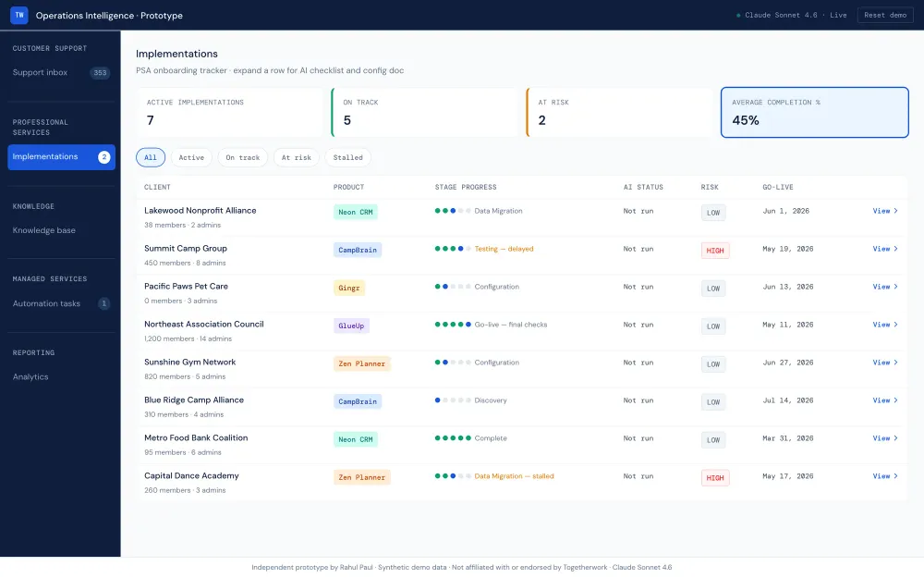Open Knowledge base in sidebar
Screen dimensions: 924x578
pos(61,230)
